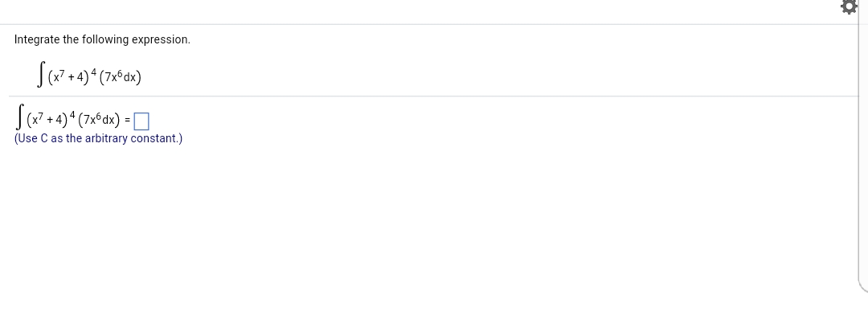Click the word "constant" in the hint
The width and height of the screenshot is (868, 336).
[x=154, y=138]
